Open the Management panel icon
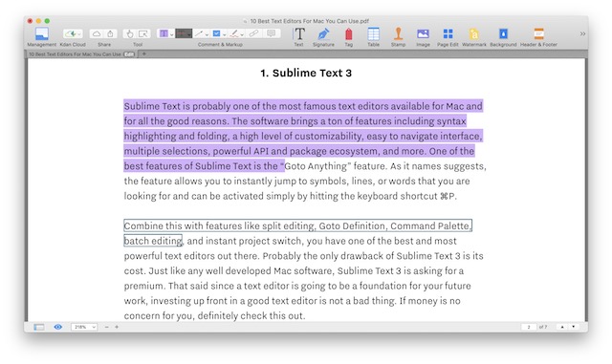612x364 pixels. 42,34
